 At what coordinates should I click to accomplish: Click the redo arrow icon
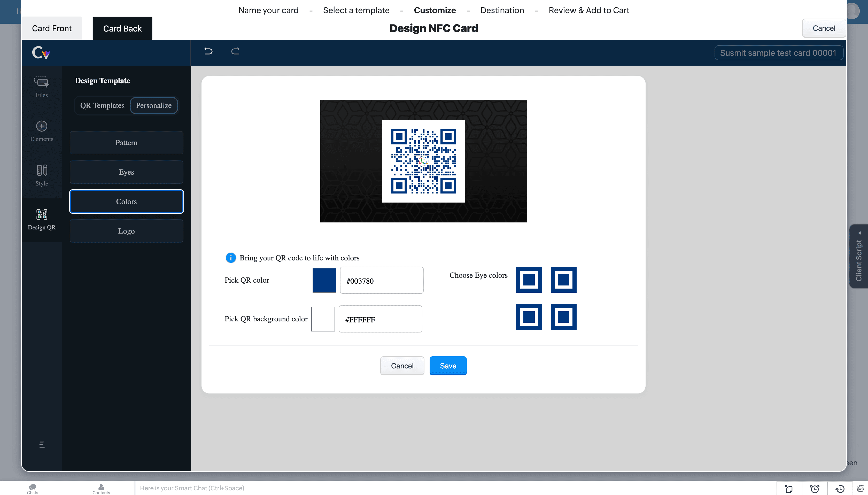pos(235,51)
